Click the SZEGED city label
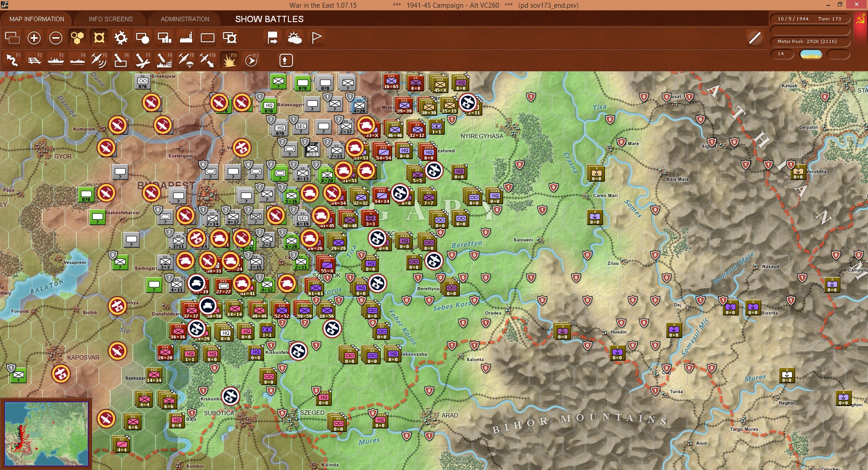 [312, 413]
